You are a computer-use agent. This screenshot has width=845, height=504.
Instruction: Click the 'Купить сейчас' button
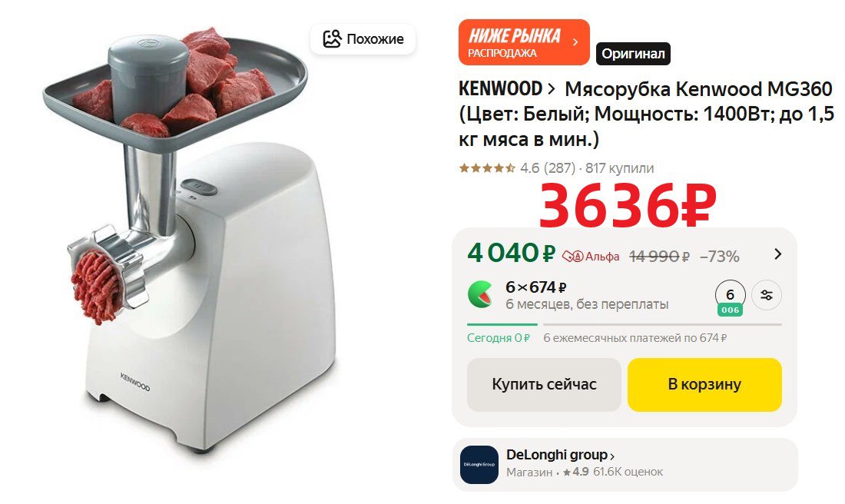tap(545, 384)
